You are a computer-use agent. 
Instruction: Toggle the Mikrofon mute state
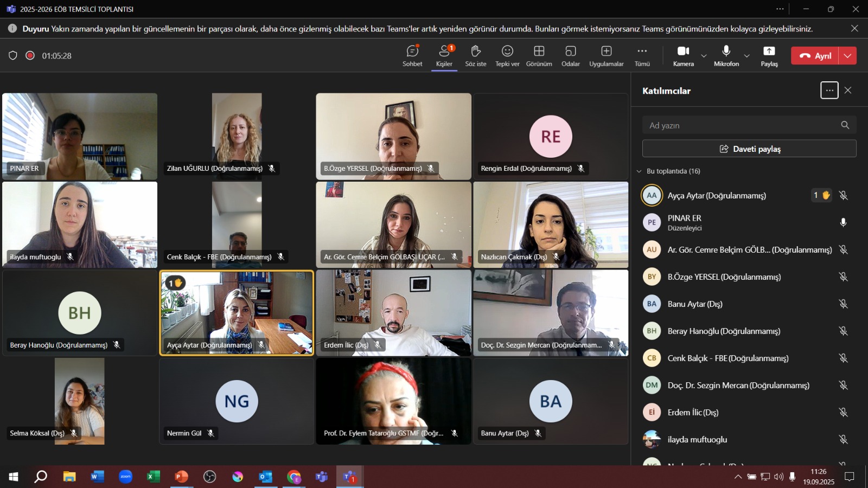[726, 55]
